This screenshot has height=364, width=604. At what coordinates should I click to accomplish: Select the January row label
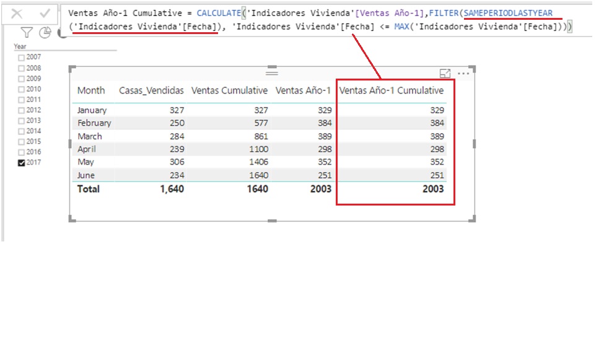(x=92, y=110)
